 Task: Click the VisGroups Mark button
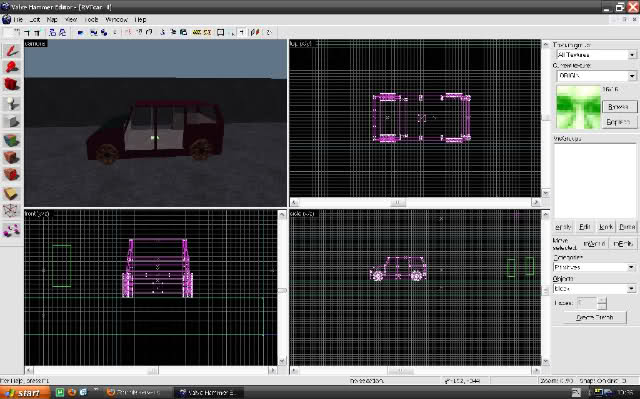coord(606,227)
